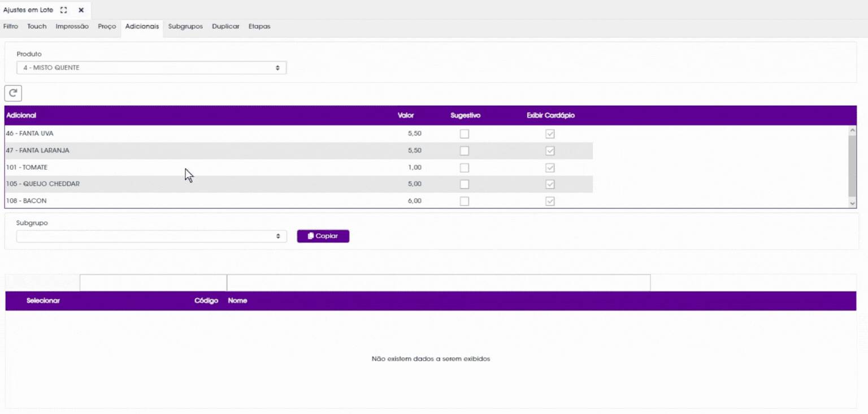
Task: Click the Nome filter input field
Action: (x=439, y=283)
